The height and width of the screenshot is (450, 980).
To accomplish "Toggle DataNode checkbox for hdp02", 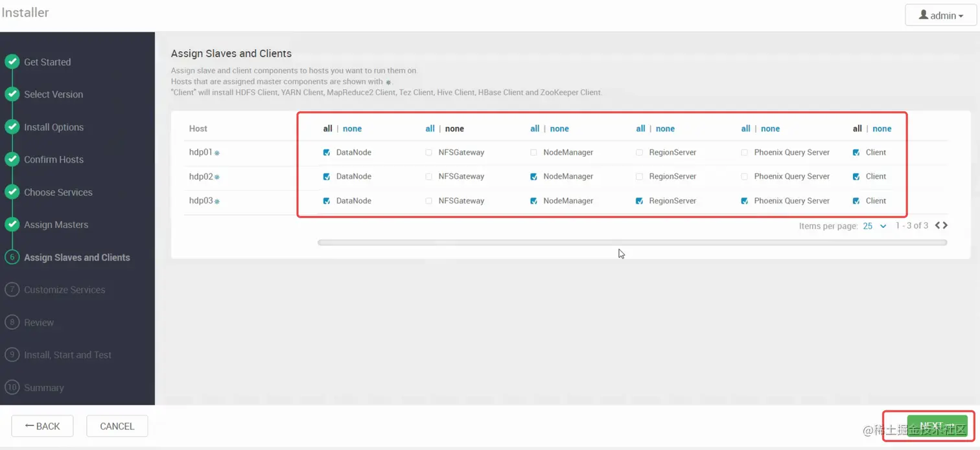I will click(x=327, y=177).
